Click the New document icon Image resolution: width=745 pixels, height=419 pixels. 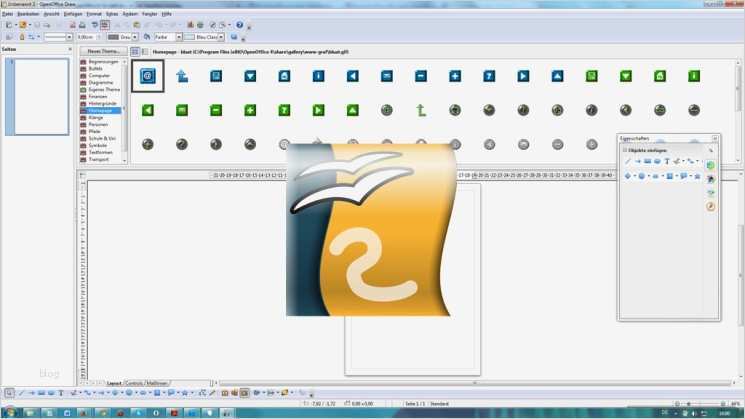click(x=9, y=25)
